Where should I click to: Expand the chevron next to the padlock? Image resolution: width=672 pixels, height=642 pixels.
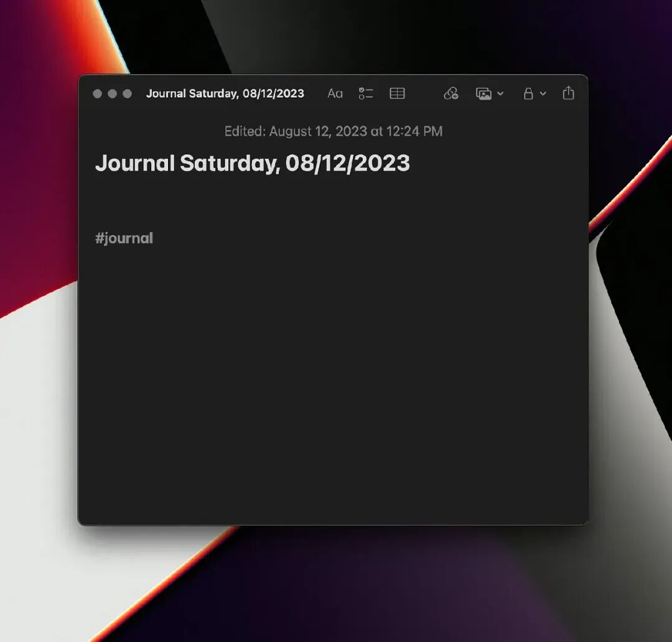[x=543, y=93]
